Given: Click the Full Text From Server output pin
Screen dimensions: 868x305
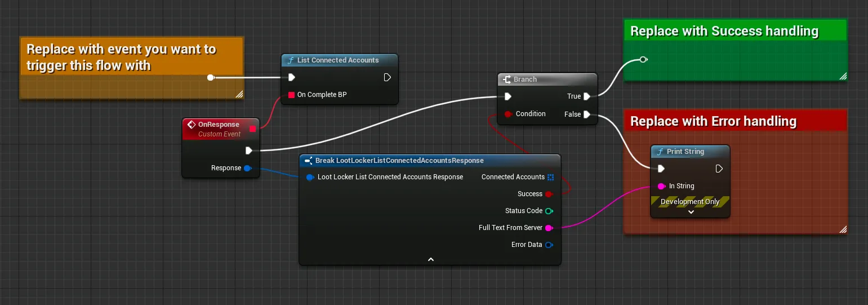Looking at the screenshot, I should click(549, 228).
